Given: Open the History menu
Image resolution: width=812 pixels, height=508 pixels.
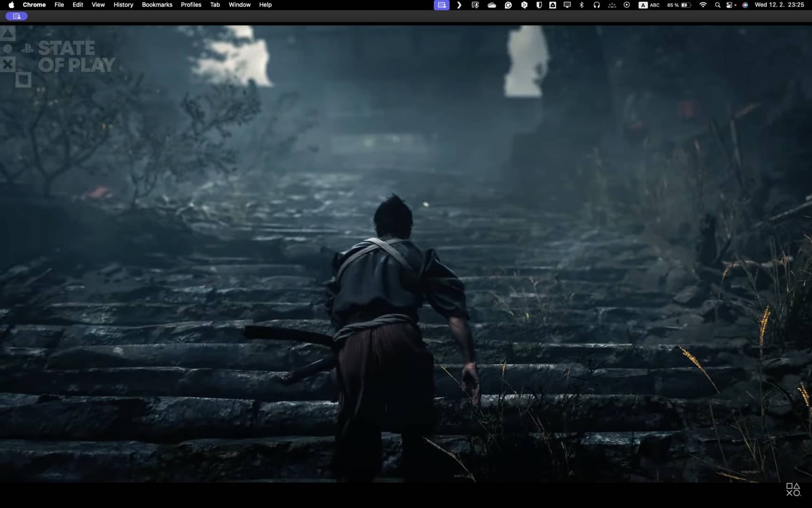Looking at the screenshot, I should [x=124, y=5].
